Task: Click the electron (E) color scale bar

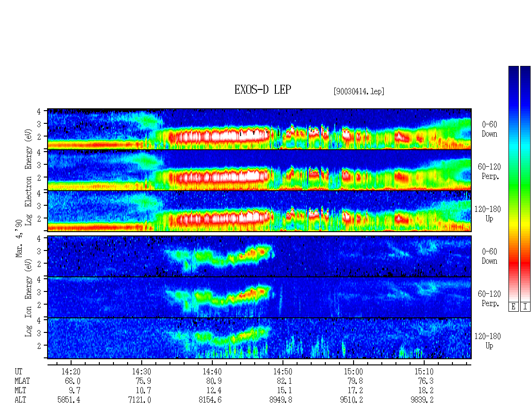Action: pyautogui.click(x=513, y=184)
